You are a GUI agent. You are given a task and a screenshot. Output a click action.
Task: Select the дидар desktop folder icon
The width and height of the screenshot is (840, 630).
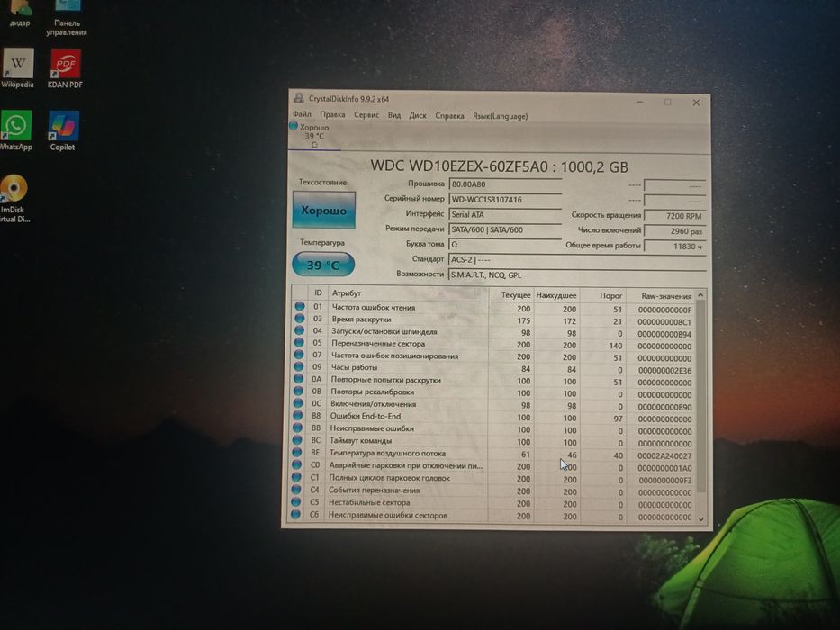(x=20, y=13)
